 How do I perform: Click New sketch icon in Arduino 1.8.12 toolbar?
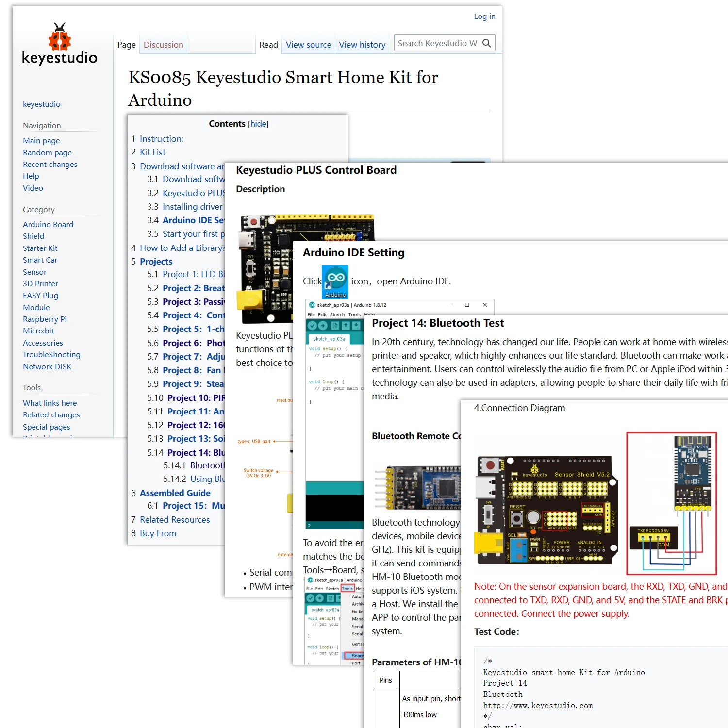(x=335, y=326)
